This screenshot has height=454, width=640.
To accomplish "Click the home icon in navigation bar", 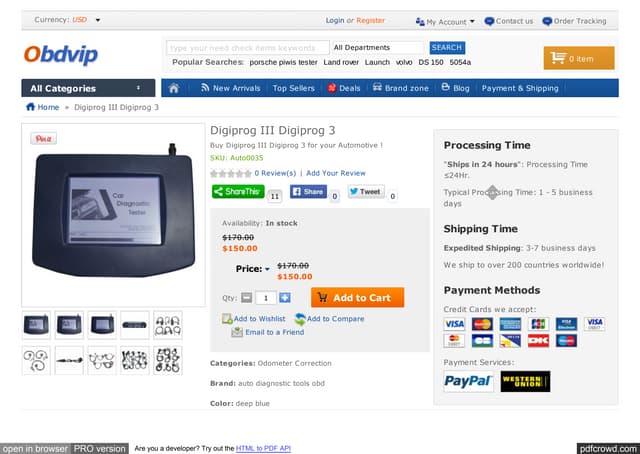I will [174, 88].
